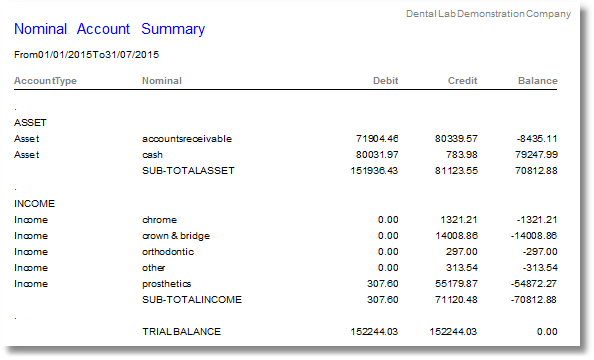Click asset subtotal balance 70812.88

536,171
